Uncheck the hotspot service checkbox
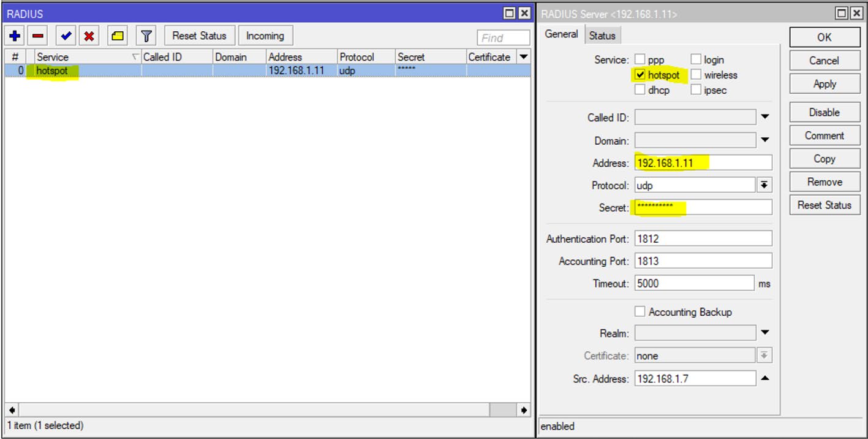This screenshot has width=868, height=439. [x=640, y=75]
